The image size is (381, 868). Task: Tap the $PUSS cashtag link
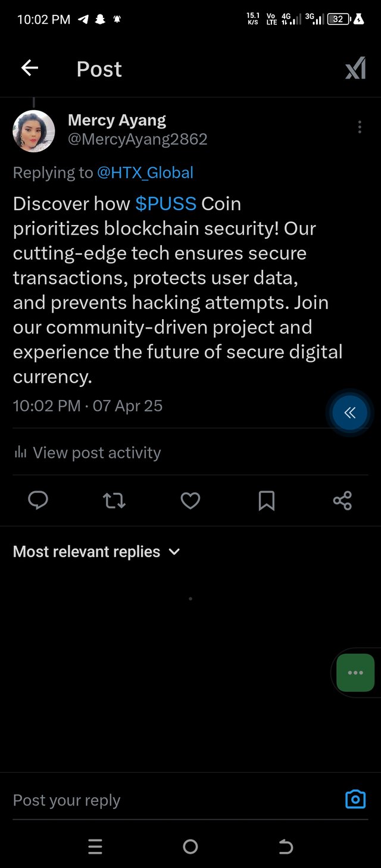(x=165, y=204)
